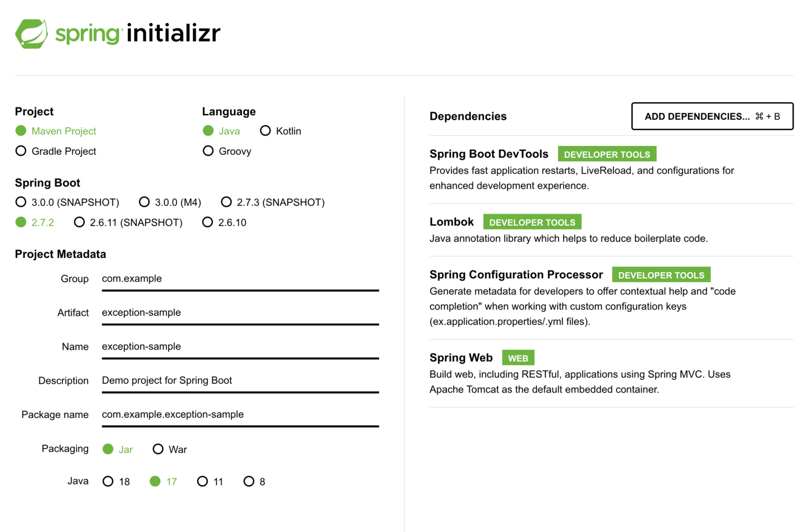Switch language to Groovy
This screenshot has height=532, width=810.
pyautogui.click(x=208, y=151)
